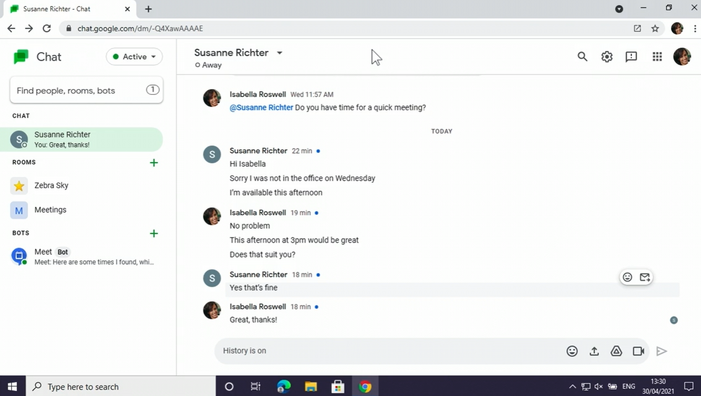Show hidden system tray icons
The width and height of the screenshot is (701, 396).
click(572, 387)
